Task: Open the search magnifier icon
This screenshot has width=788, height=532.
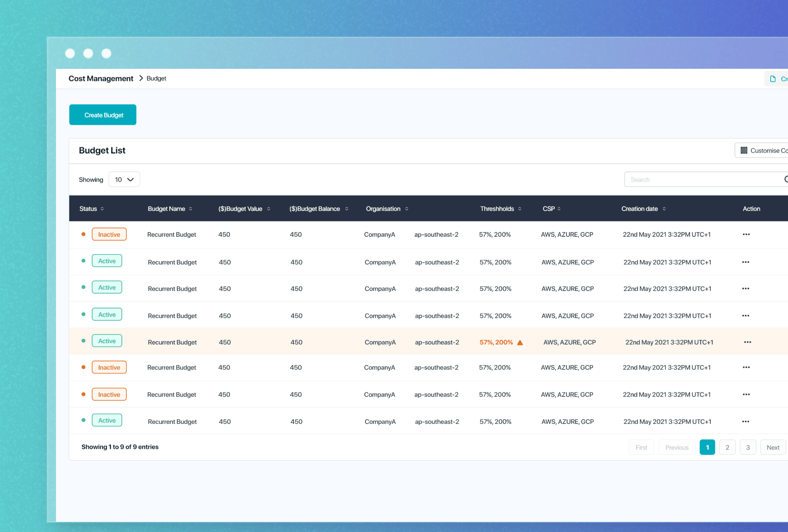Action: click(x=785, y=179)
